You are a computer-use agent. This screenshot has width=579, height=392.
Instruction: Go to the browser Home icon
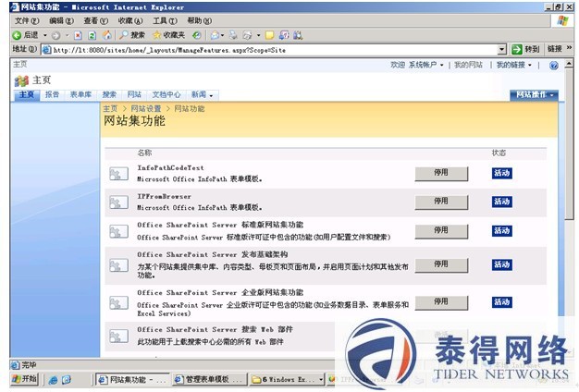[x=107, y=35]
